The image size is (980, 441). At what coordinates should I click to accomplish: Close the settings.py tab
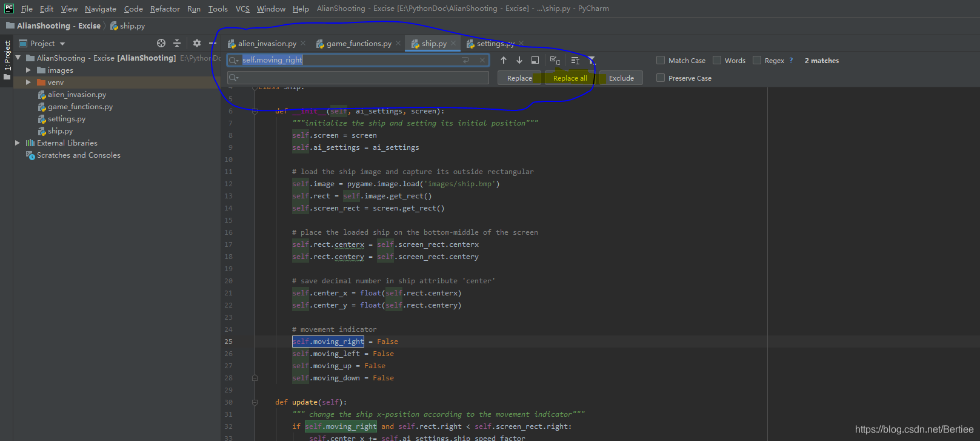521,43
